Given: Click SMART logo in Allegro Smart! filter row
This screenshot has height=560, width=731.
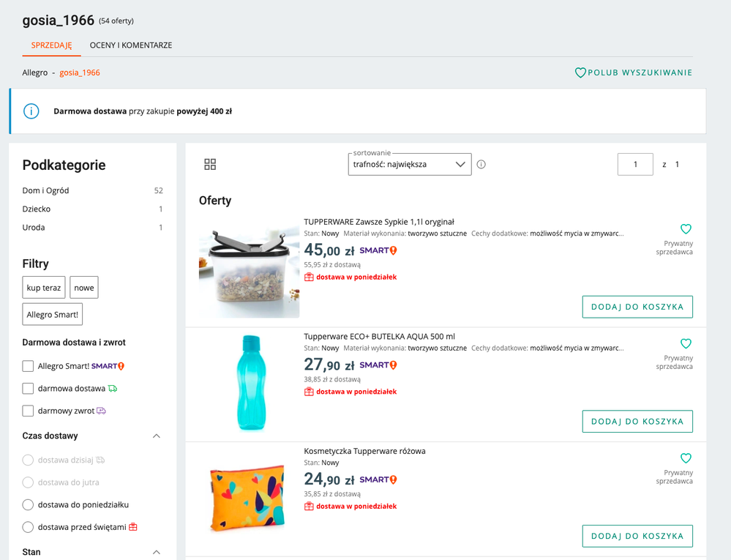Looking at the screenshot, I should (108, 366).
